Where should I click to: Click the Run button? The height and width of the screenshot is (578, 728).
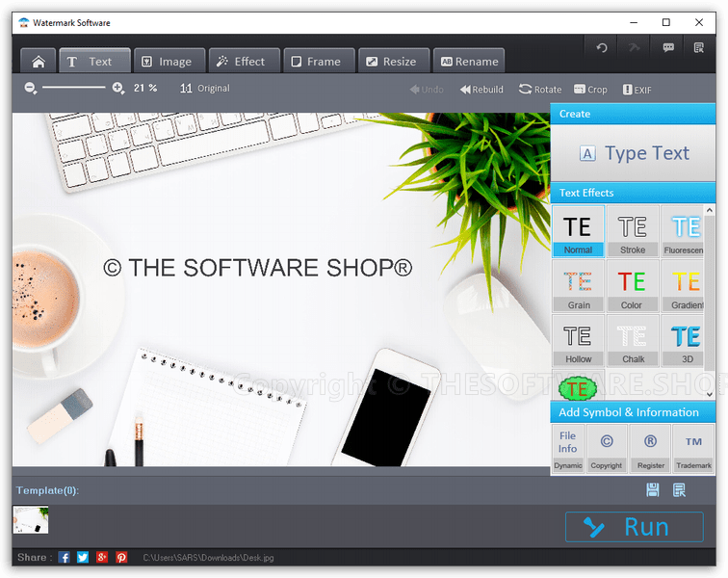click(635, 527)
